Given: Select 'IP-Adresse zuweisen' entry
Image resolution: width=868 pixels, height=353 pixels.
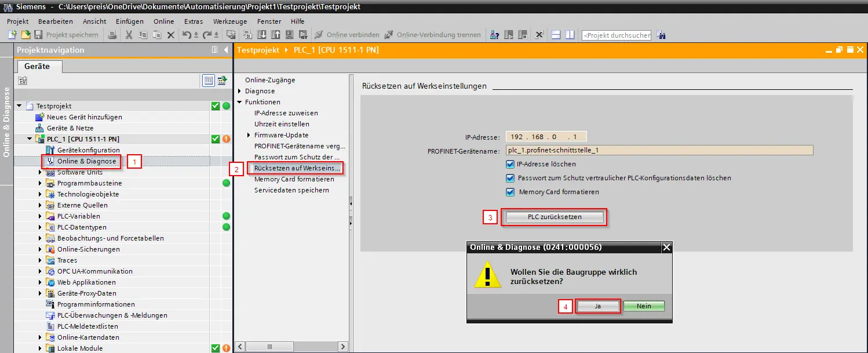Looking at the screenshot, I should click(x=286, y=113).
